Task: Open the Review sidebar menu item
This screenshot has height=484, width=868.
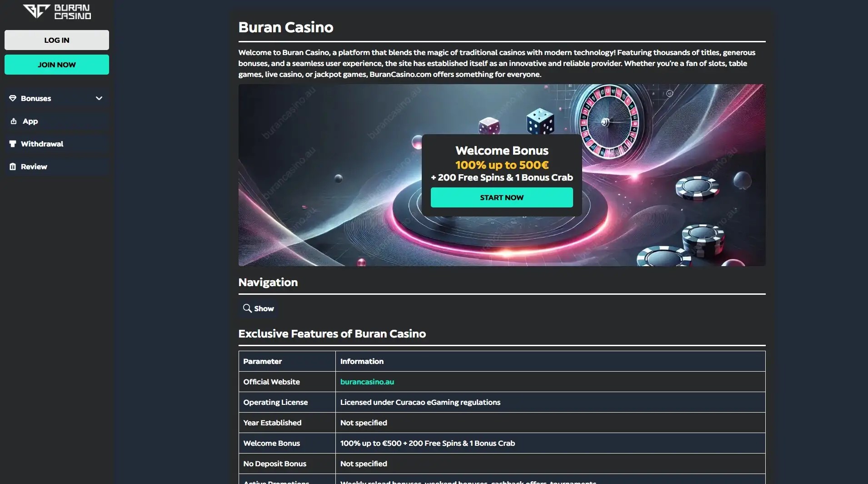Action: click(x=57, y=166)
